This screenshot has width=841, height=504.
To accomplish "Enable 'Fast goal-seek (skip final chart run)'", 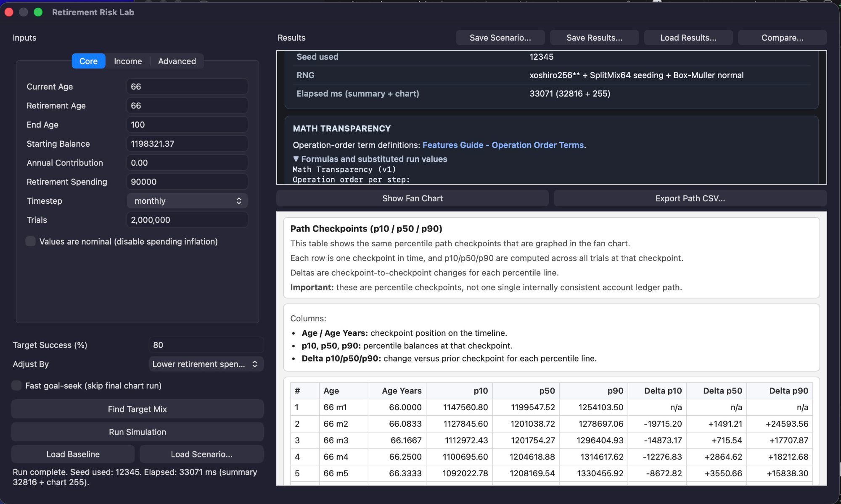I will [x=16, y=385].
